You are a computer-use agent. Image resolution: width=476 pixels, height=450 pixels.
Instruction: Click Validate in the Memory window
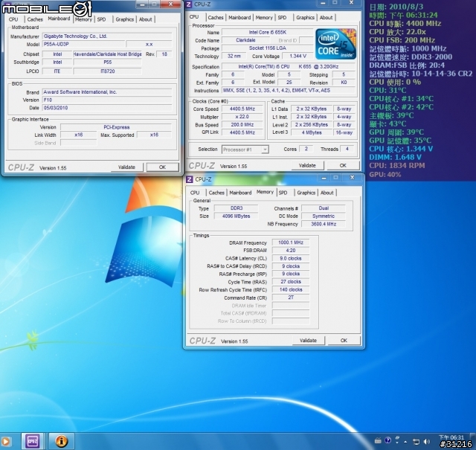[308, 341]
